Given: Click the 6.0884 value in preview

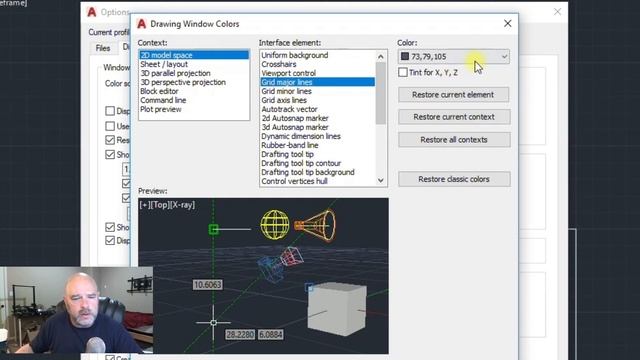Looking at the screenshot, I should pos(271,335).
